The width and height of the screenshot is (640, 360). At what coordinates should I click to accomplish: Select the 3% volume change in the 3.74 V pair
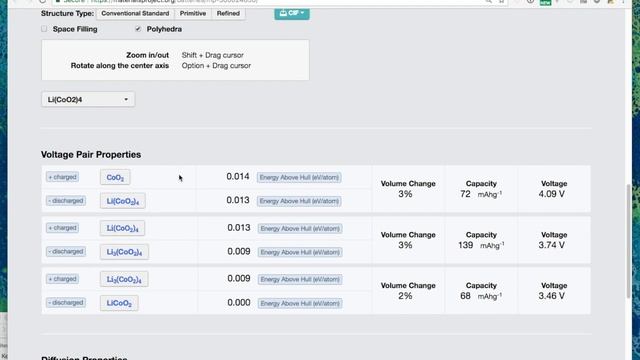coord(405,245)
